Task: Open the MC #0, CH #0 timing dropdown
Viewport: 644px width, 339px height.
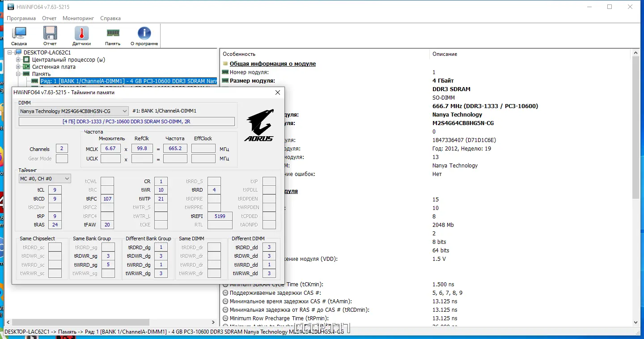Action: coord(45,179)
